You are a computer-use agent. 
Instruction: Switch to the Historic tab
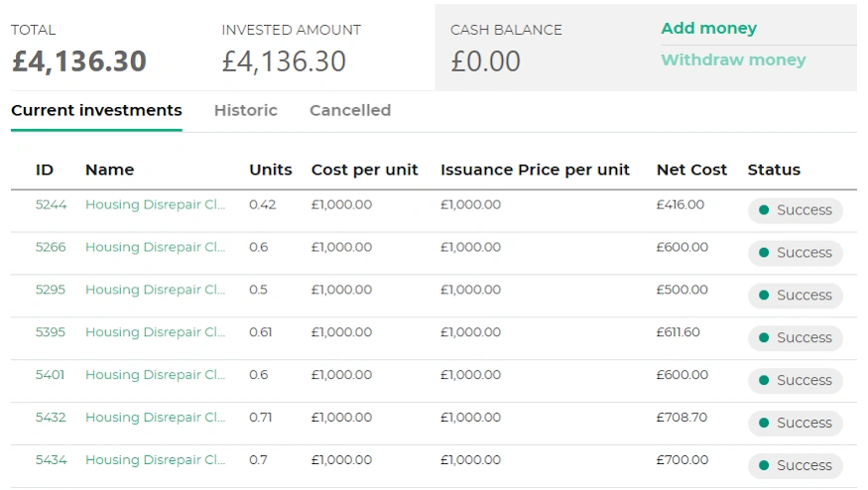tap(245, 110)
